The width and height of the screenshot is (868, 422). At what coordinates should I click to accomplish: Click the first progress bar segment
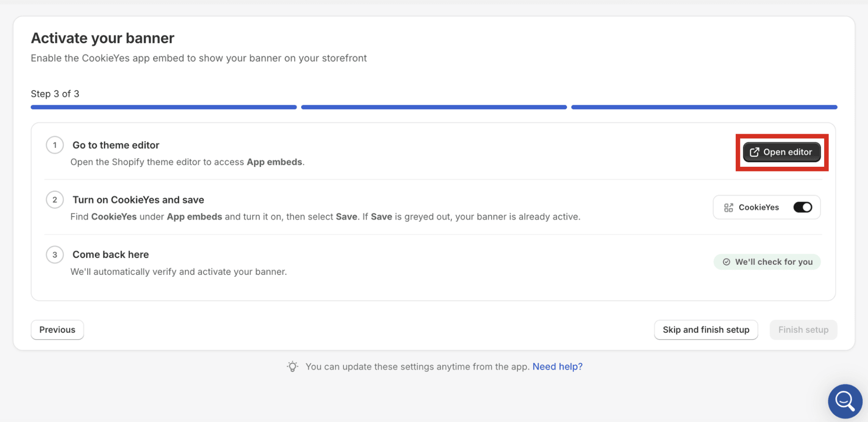[164, 107]
